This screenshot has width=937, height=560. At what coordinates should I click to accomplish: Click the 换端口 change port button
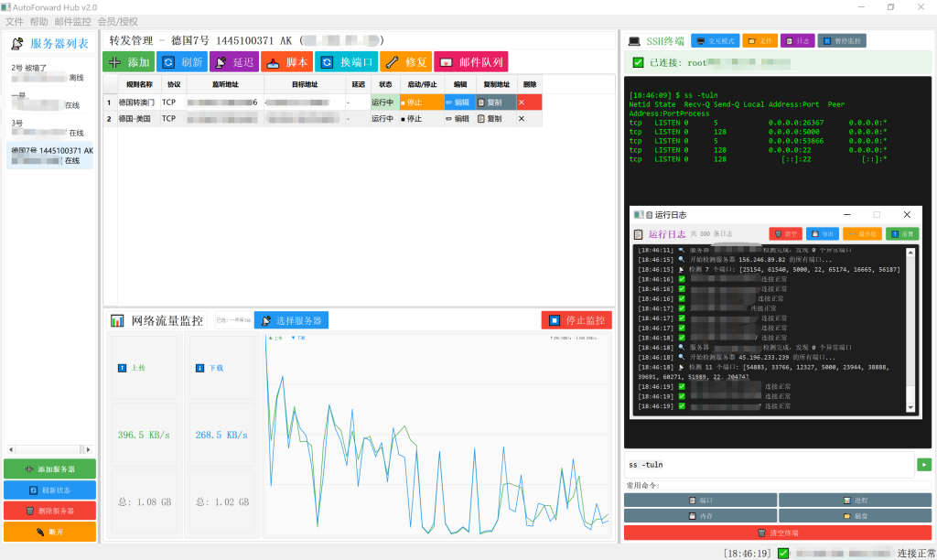346,62
